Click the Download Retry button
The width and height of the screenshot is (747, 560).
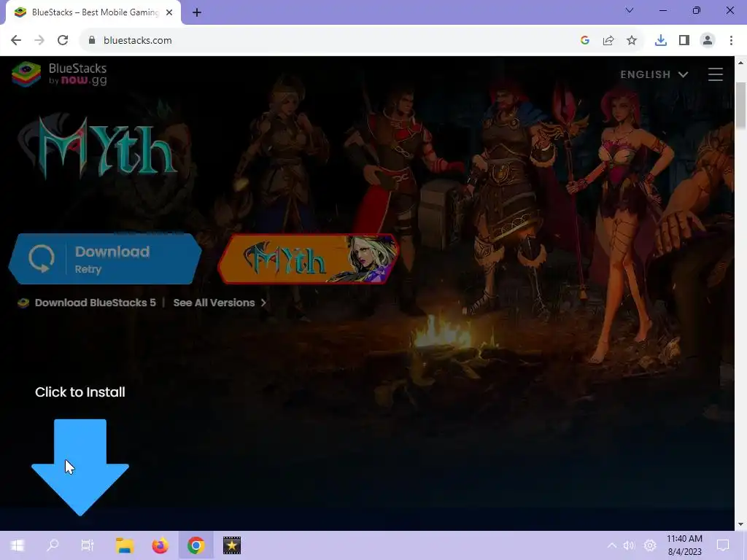[x=105, y=259]
